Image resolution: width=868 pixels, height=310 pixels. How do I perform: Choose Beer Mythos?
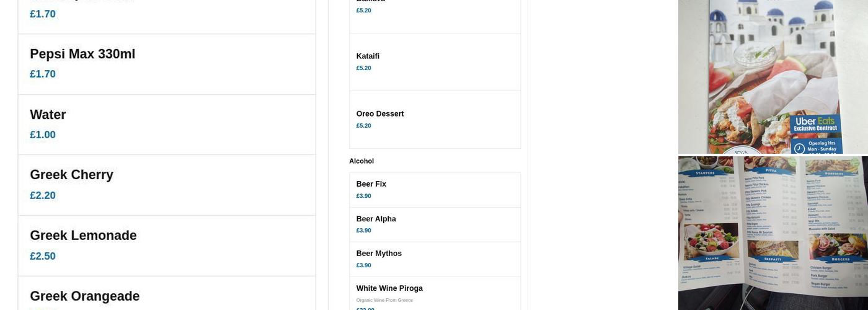tap(379, 254)
